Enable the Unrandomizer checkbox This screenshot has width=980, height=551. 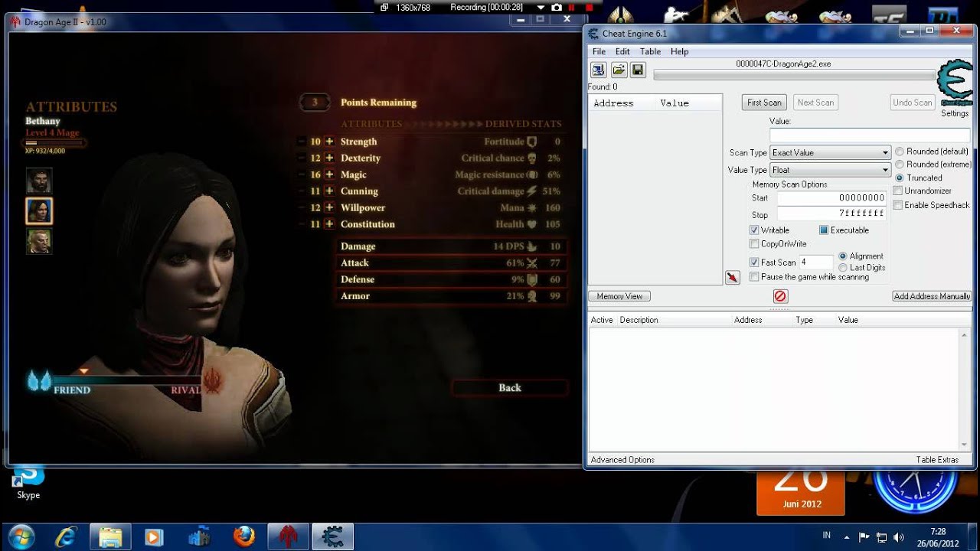898,191
